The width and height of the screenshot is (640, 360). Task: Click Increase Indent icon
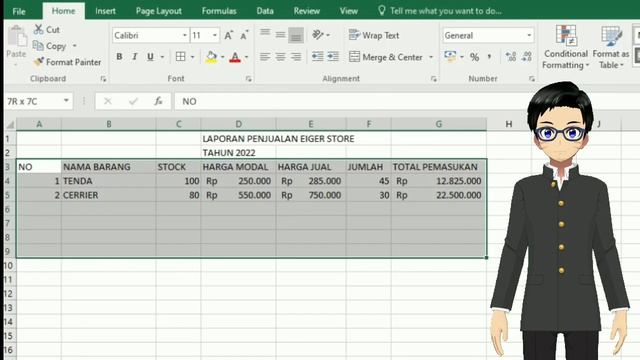[333, 57]
